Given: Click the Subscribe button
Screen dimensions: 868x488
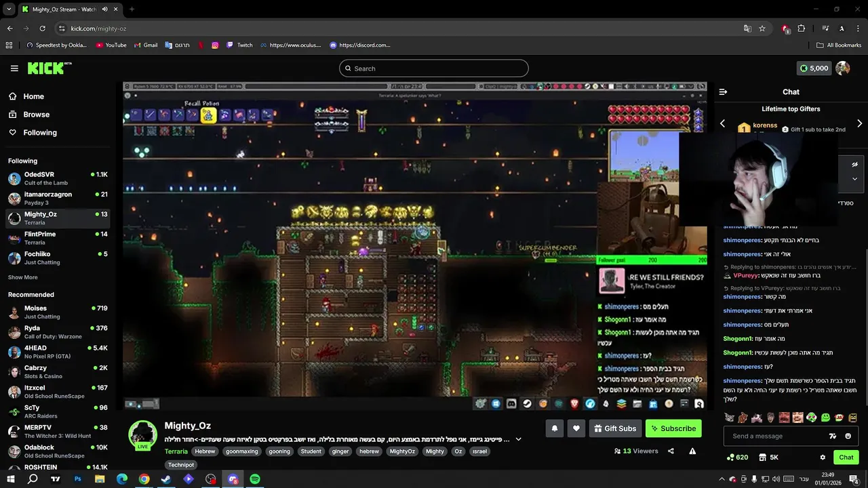Looking at the screenshot, I should 673,428.
